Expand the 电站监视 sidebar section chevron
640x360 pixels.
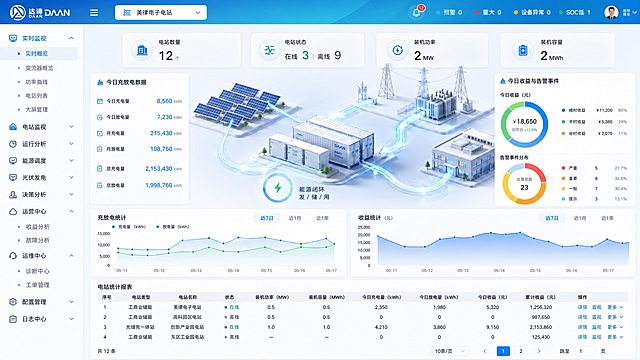(71, 127)
